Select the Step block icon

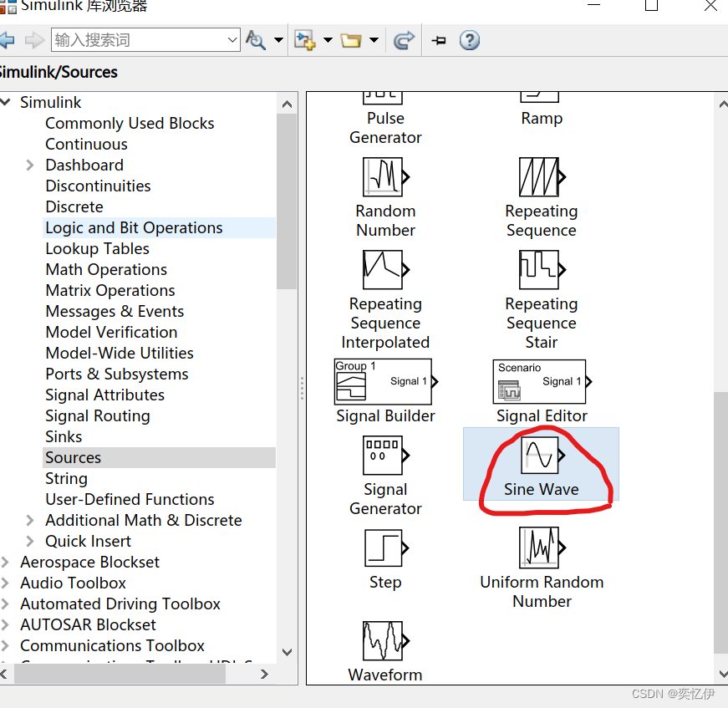coord(386,548)
